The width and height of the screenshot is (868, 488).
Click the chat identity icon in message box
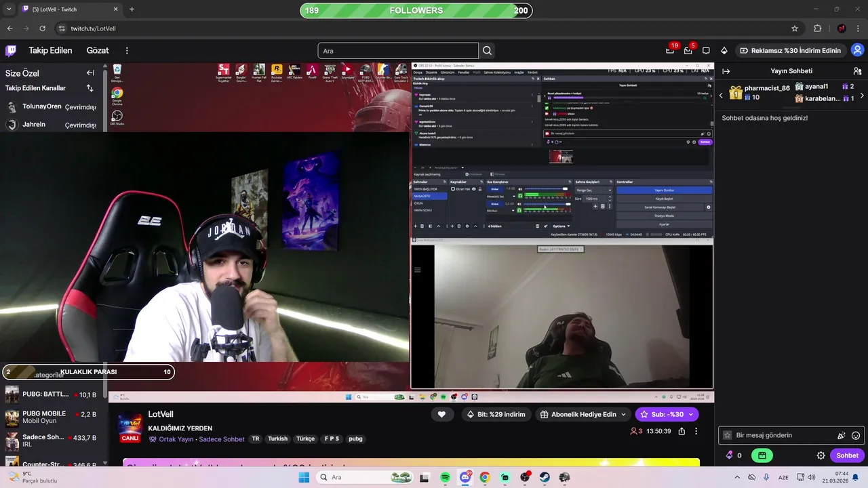tap(728, 435)
